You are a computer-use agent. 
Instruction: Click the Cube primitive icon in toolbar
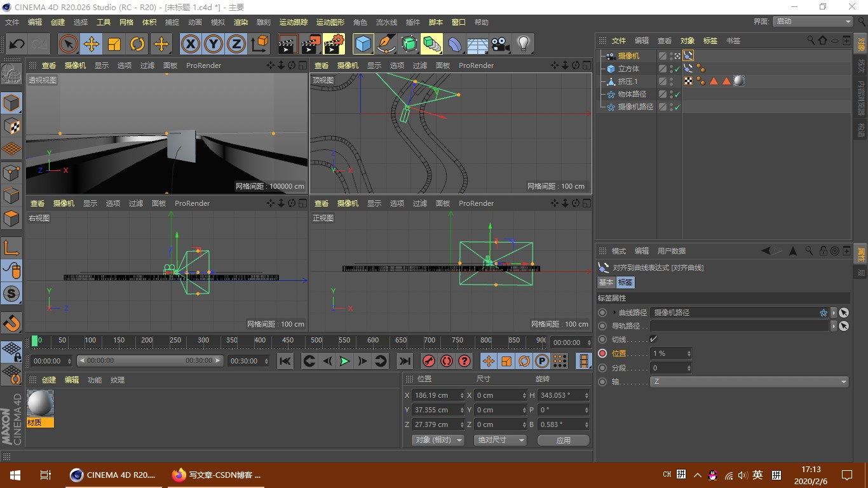pyautogui.click(x=363, y=44)
